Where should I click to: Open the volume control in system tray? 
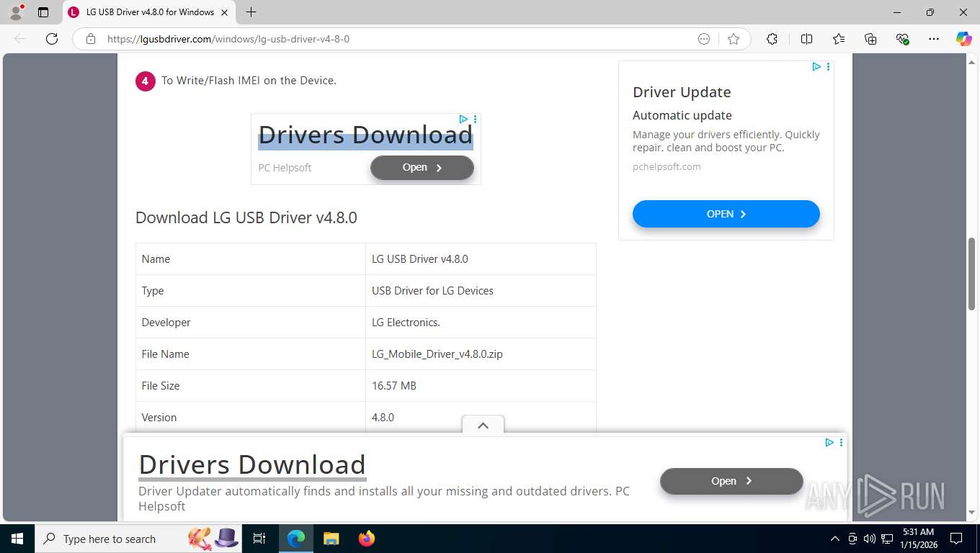pos(870,539)
